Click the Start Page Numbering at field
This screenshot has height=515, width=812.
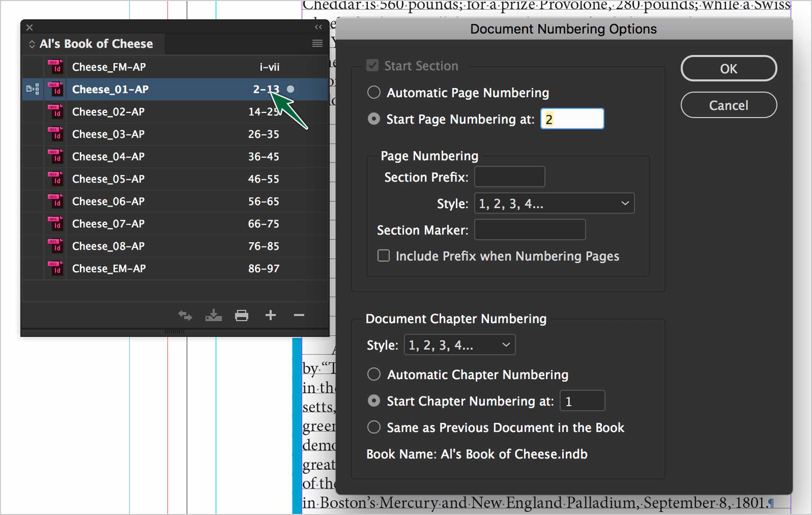[x=572, y=119]
